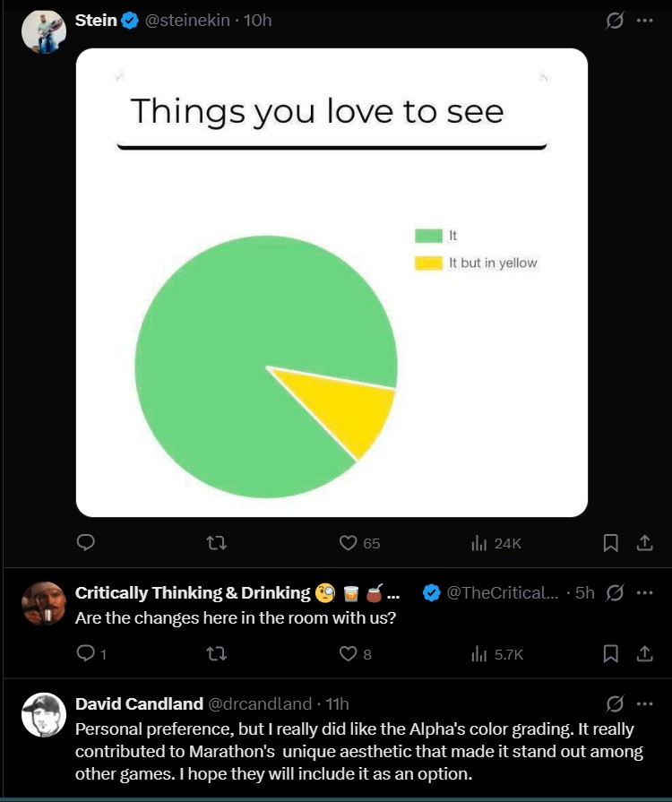Open Stein's profile via display name

96,22
